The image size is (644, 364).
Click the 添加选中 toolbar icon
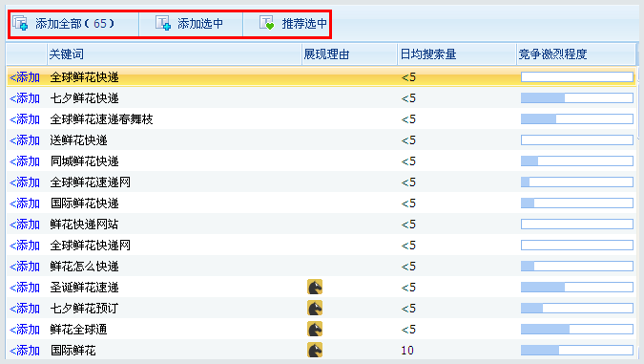click(163, 23)
